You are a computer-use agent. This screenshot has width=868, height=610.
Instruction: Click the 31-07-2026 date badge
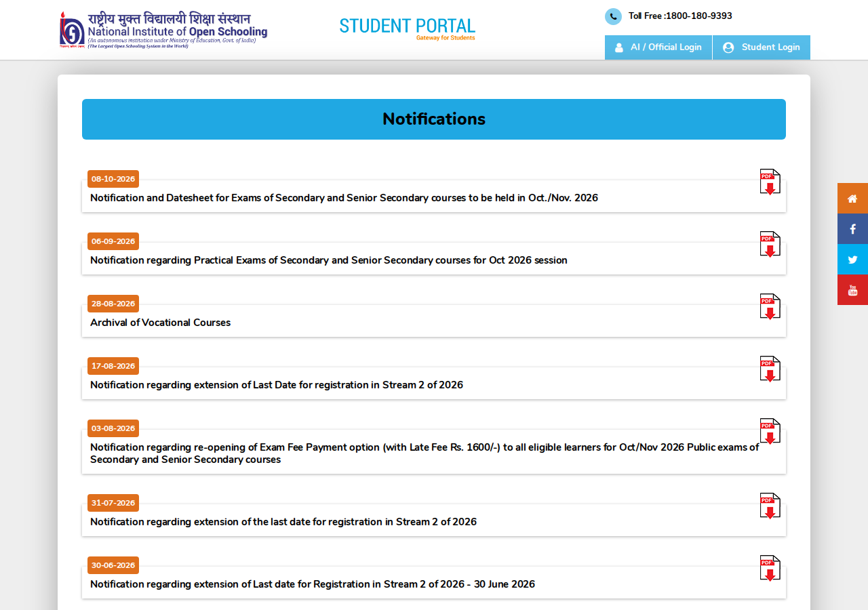(x=113, y=503)
